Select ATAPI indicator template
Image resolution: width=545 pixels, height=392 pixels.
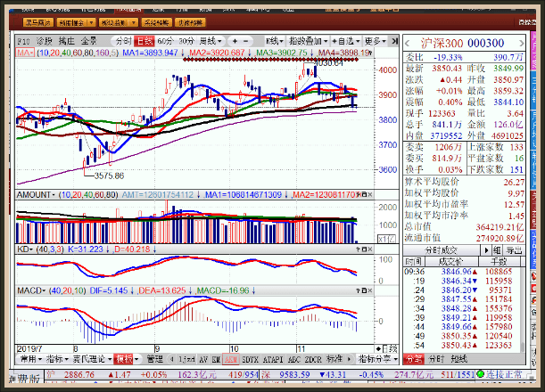273,359
